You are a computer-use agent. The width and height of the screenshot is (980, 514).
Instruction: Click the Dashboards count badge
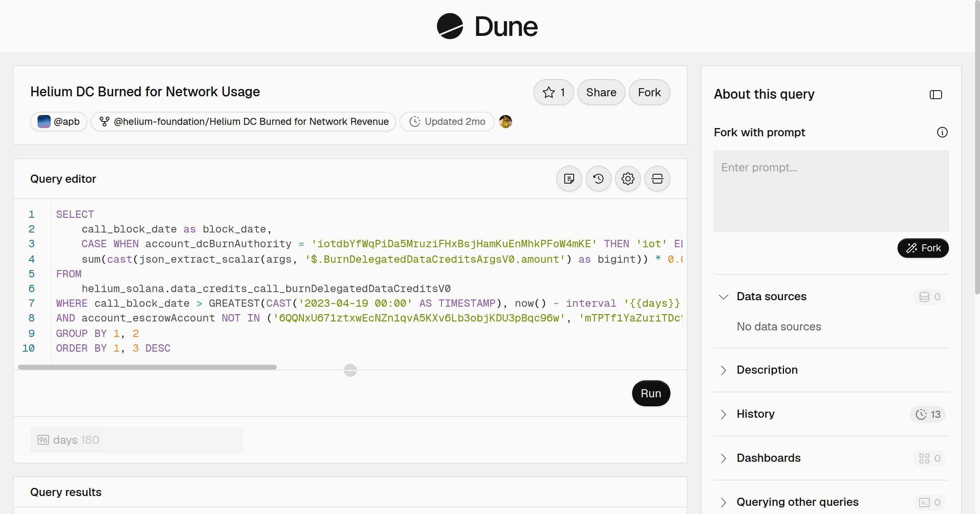pyautogui.click(x=929, y=459)
